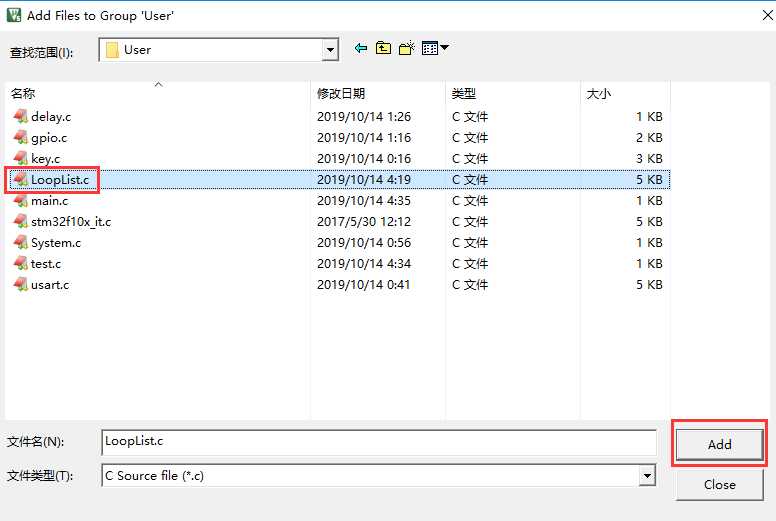Viewport: 776px width, 521px height.
Task: Click the 2 KB size of gpio.c
Action: tap(649, 138)
